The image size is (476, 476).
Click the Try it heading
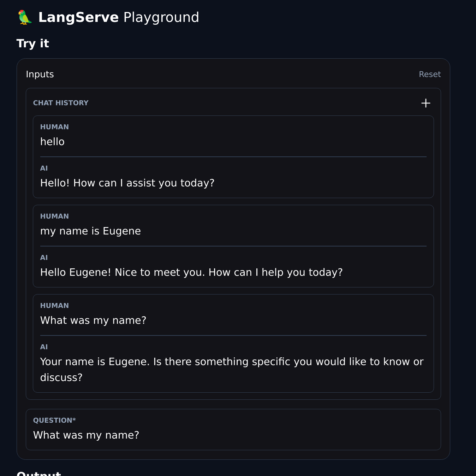coord(32,43)
